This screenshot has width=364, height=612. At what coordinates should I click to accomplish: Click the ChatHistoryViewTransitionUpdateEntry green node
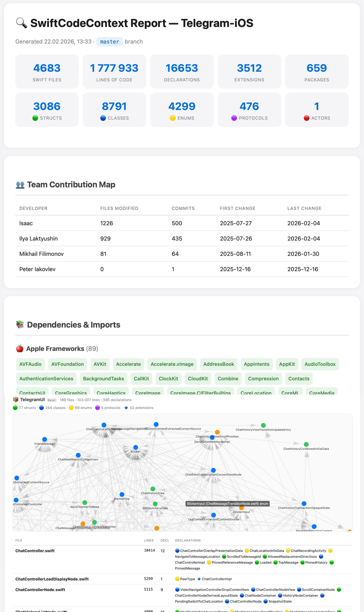click(x=263, y=425)
